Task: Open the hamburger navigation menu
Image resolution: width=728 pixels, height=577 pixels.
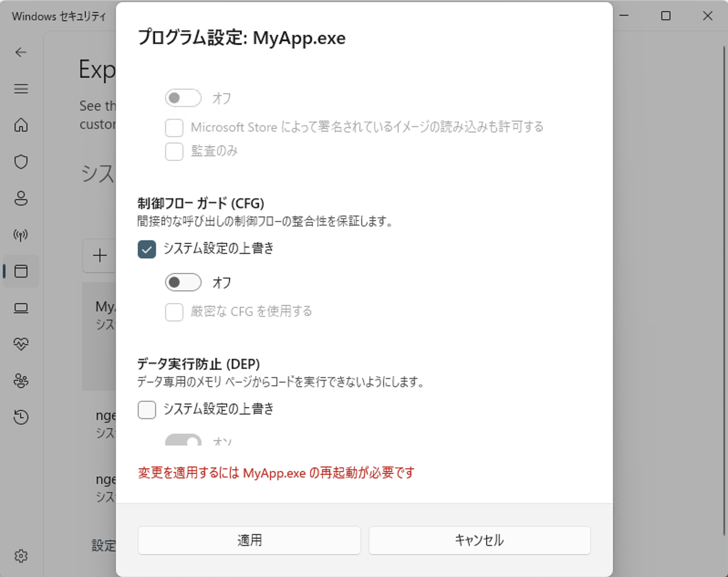Action: (21, 89)
